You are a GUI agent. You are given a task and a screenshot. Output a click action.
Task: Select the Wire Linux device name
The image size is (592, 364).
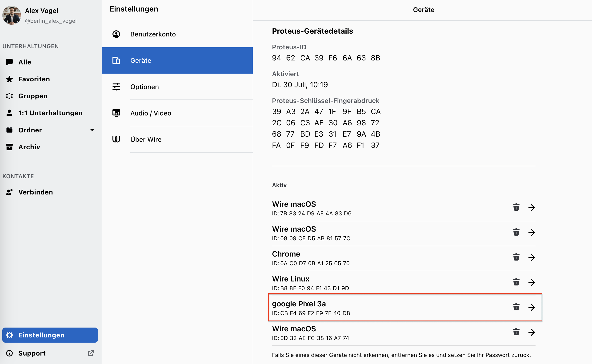pos(290,279)
